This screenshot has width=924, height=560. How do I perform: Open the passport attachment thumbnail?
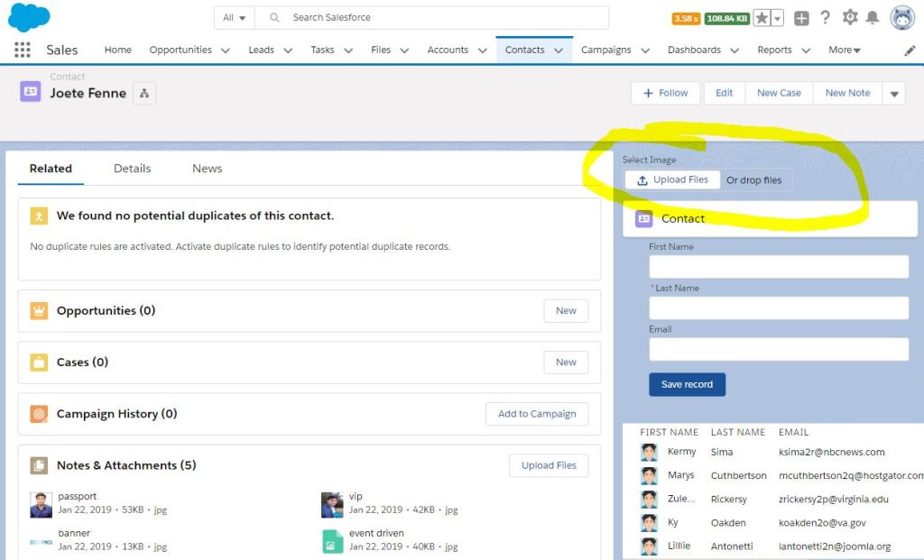coord(41,505)
